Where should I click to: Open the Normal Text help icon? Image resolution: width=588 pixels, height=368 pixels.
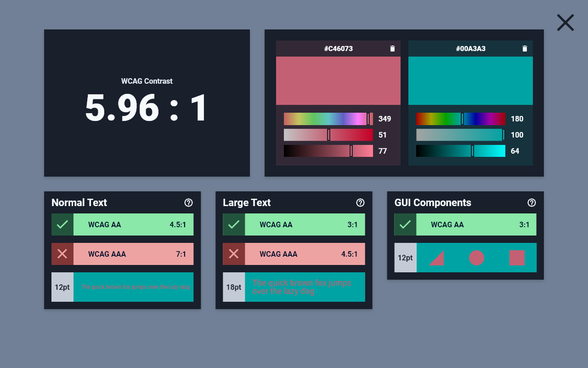coord(189,202)
